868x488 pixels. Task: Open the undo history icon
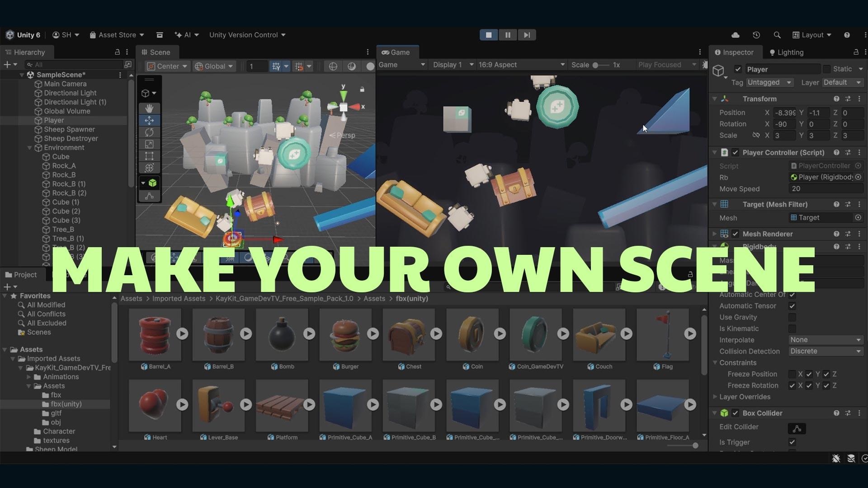(x=756, y=35)
